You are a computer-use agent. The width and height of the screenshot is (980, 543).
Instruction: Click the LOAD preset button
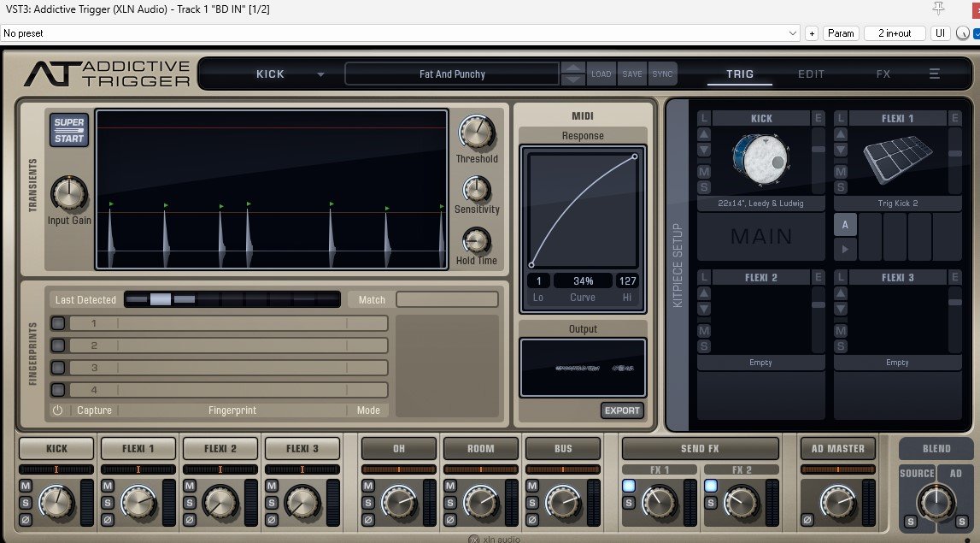601,74
